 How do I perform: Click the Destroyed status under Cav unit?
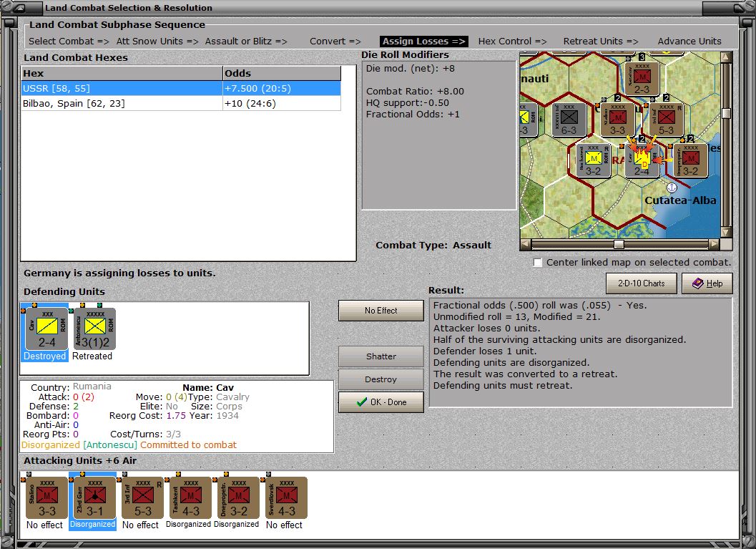coord(45,356)
